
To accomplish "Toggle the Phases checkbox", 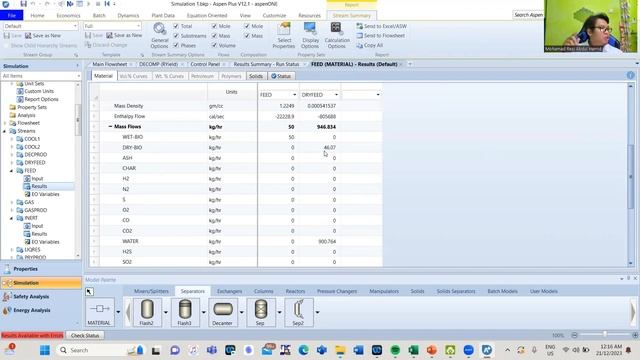I will [x=176, y=45].
